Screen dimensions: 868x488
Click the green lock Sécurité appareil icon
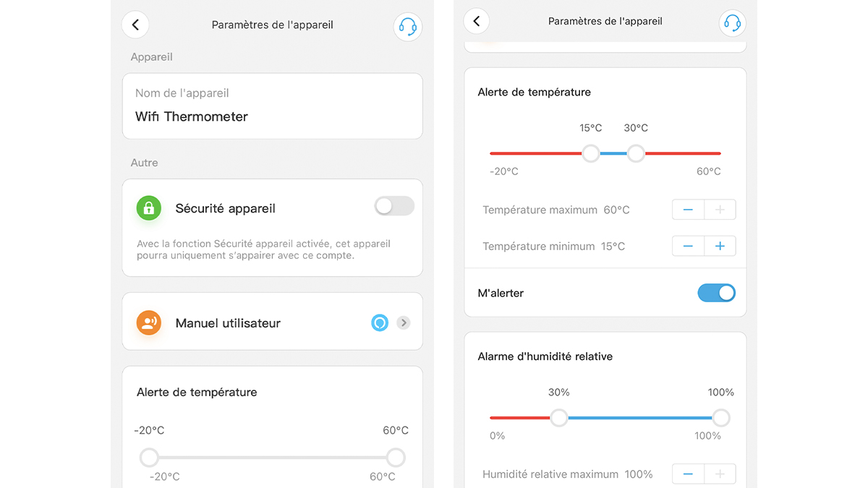[x=148, y=208]
